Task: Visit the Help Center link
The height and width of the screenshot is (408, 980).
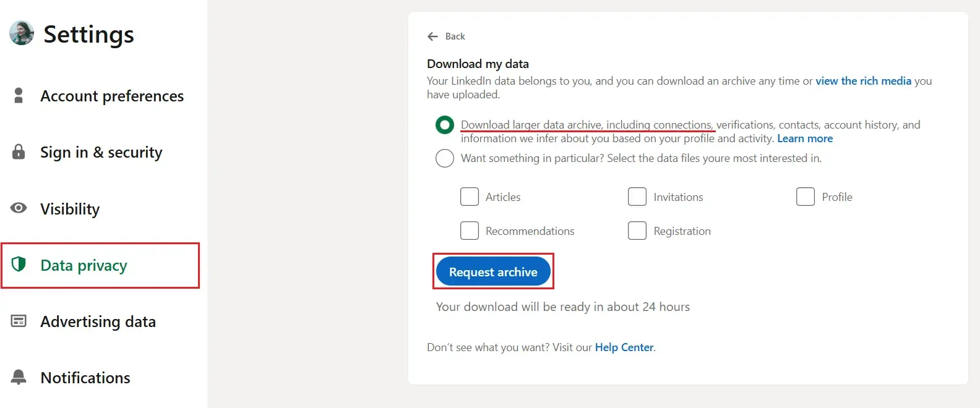Action: coord(624,347)
